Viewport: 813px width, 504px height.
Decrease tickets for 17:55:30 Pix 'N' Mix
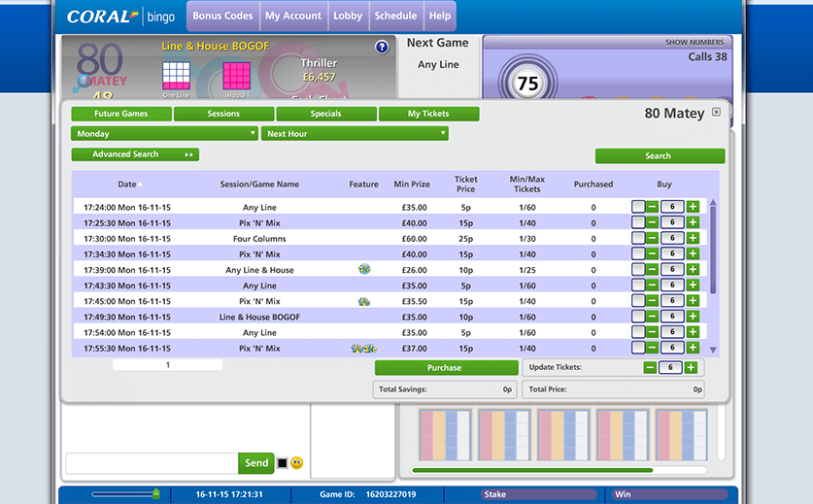653,348
